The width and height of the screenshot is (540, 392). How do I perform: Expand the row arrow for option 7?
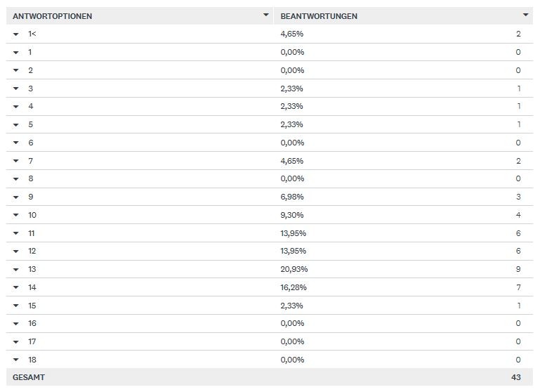(15, 161)
